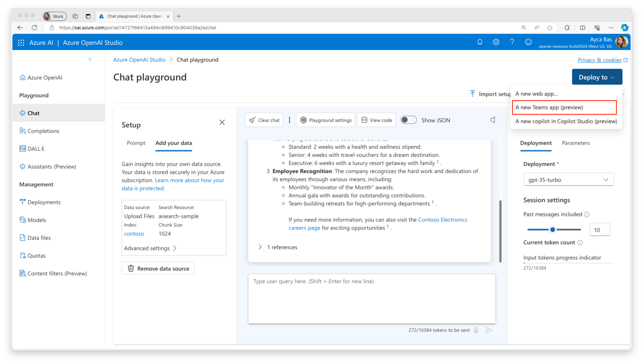The image size is (643, 364).
Task: Show info for Current token count
Action: [580, 243]
